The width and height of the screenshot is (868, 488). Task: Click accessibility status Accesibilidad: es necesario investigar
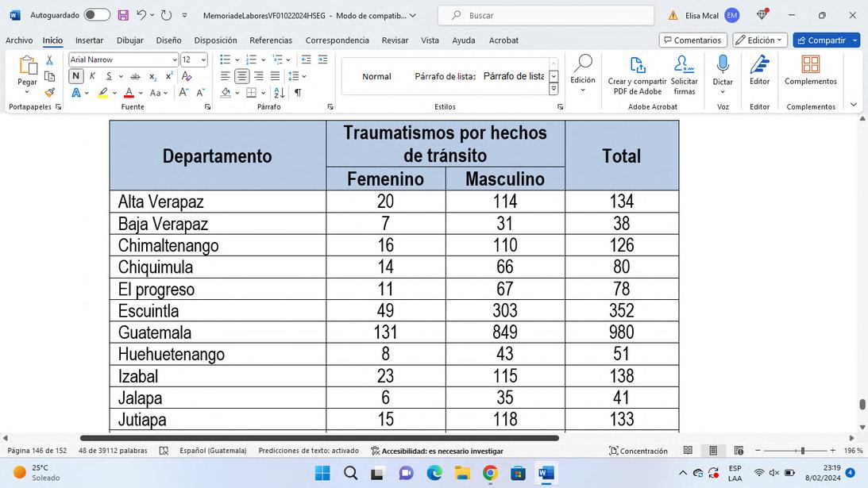click(x=437, y=451)
